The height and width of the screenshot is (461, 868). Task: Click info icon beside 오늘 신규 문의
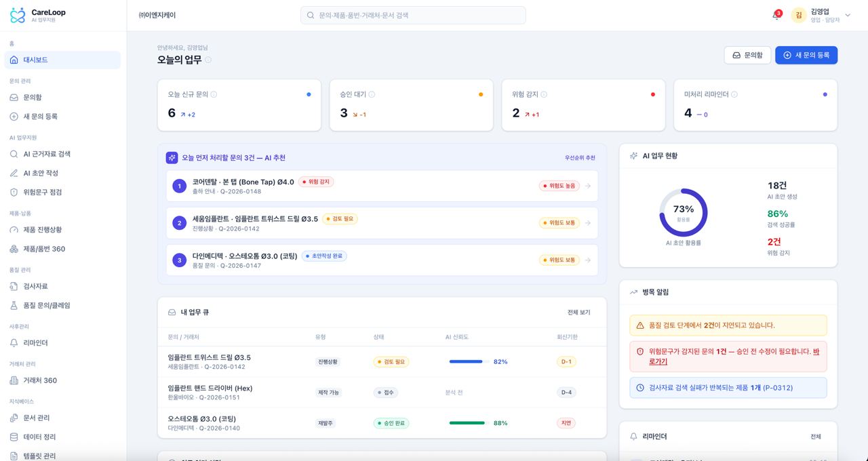click(x=214, y=94)
